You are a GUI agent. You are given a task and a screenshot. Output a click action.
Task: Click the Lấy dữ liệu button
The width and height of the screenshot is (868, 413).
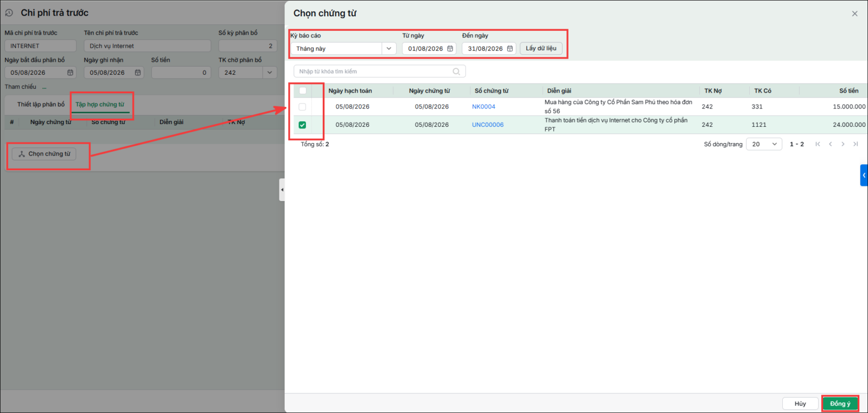point(541,48)
